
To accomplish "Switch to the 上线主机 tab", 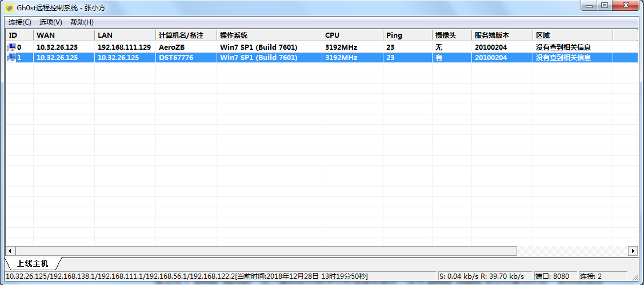I will point(33,263).
